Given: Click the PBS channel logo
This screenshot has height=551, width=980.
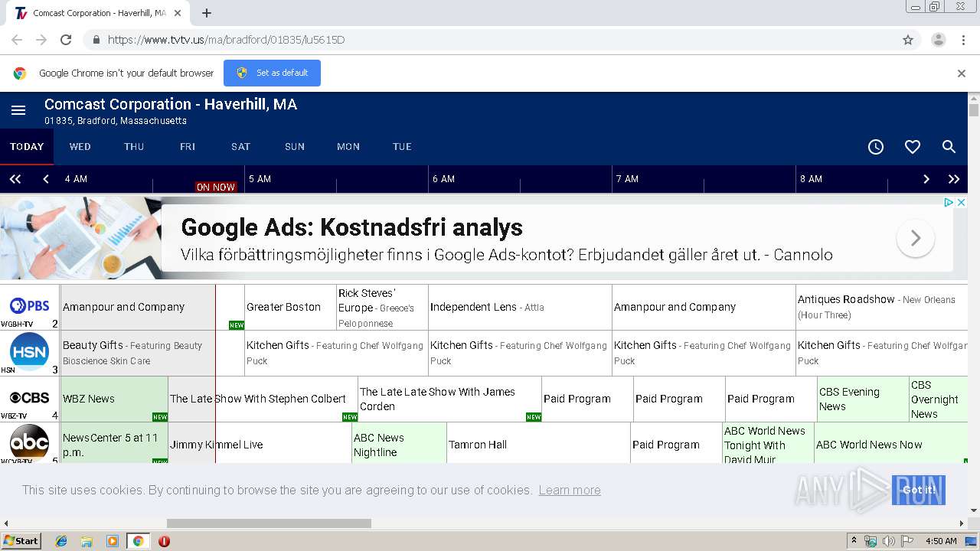Looking at the screenshot, I should point(30,307).
